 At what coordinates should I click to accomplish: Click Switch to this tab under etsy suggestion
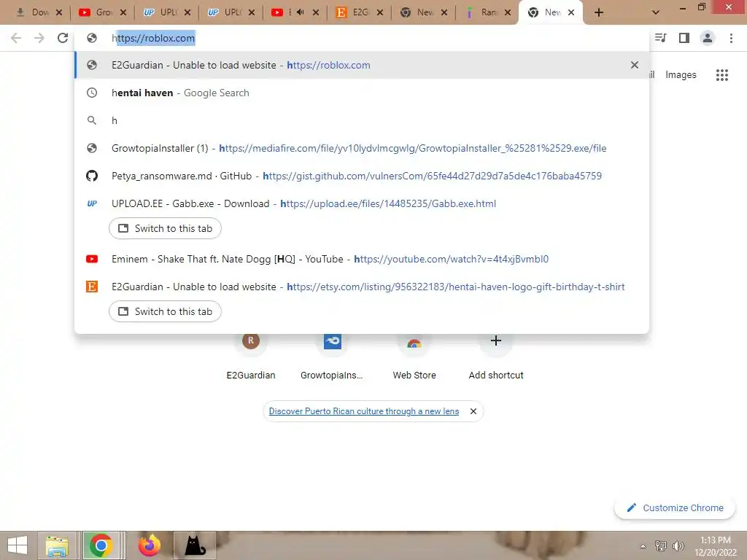(165, 311)
